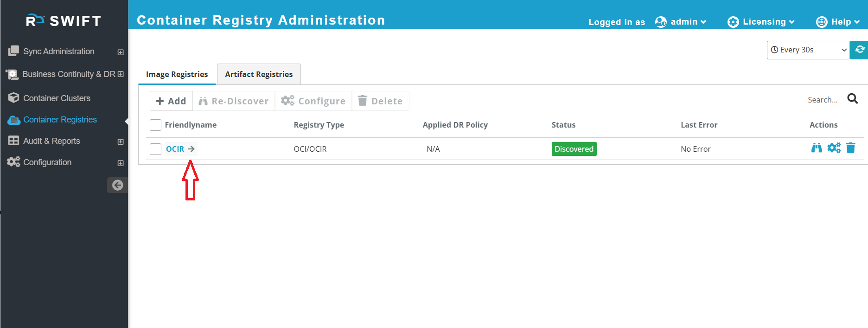Click the Container Registries cloud icon
The image size is (868, 328).
pos(14,120)
